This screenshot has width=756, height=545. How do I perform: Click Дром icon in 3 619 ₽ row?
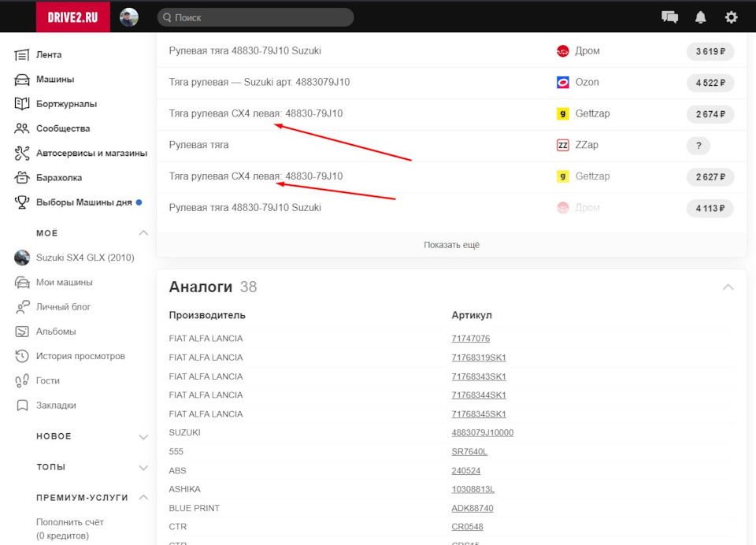click(562, 51)
